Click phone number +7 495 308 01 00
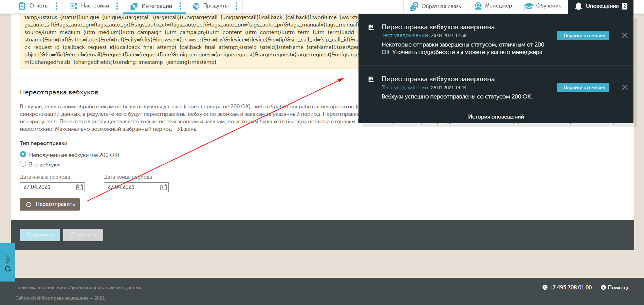 tap(570, 287)
